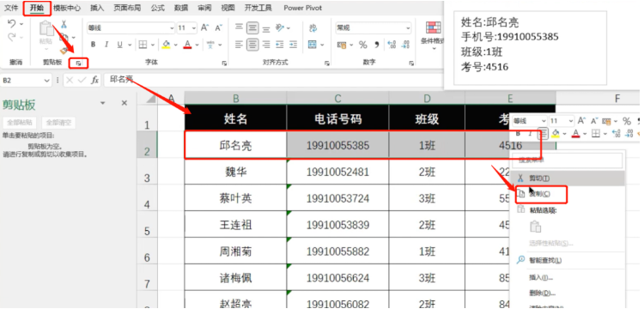Click the align right icon in ribbon
Screen dimensions: 644x327
click(266, 45)
